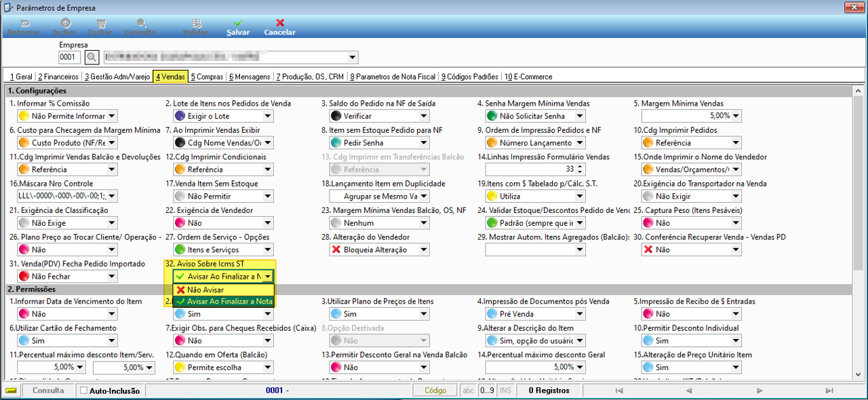Click the Consulta button in status bar

click(48, 391)
